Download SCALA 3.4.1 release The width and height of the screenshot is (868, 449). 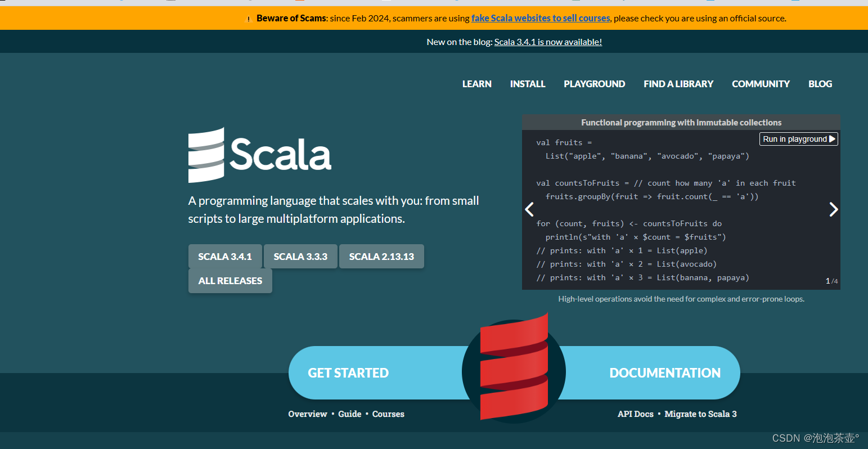225,257
